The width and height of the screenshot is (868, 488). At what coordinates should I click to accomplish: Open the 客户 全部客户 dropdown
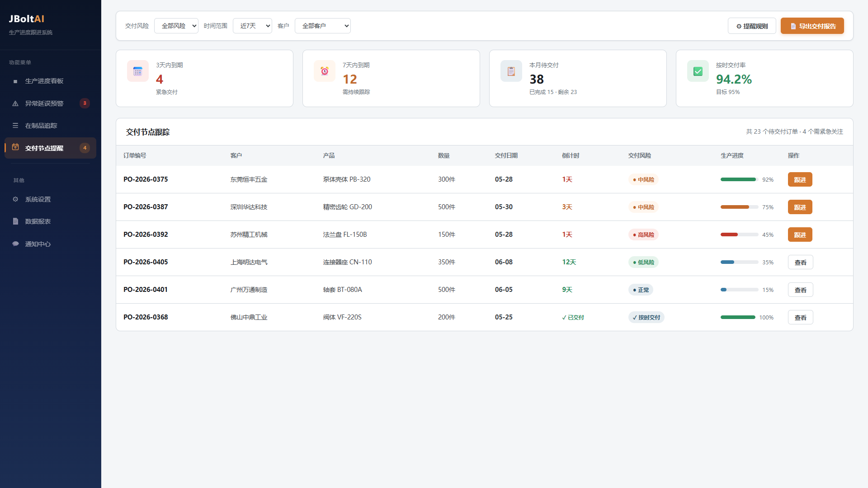323,26
